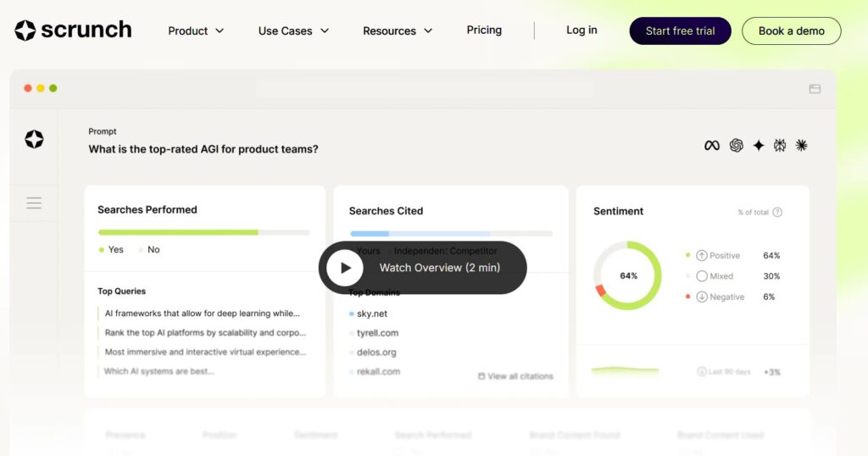The height and width of the screenshot is (456, 868).
Task: Select the Mixed sentiment circle
Action: tap(702, 276)
